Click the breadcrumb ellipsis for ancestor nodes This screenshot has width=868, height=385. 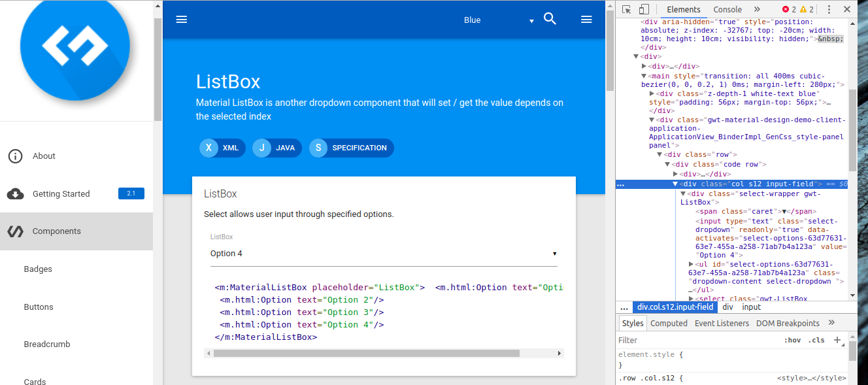click(x=624, y=307)
